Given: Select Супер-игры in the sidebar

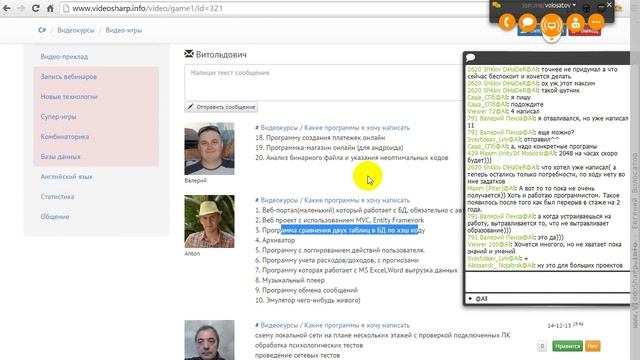Looking at the screenshot, I should 58,117.
